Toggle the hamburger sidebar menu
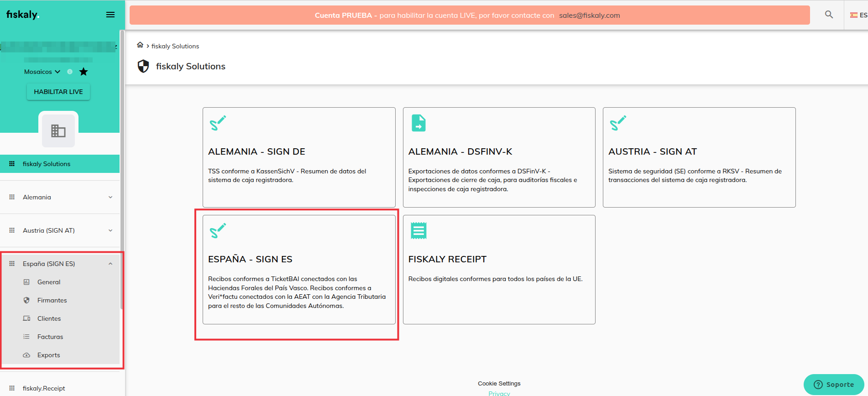 click(110, 15)
